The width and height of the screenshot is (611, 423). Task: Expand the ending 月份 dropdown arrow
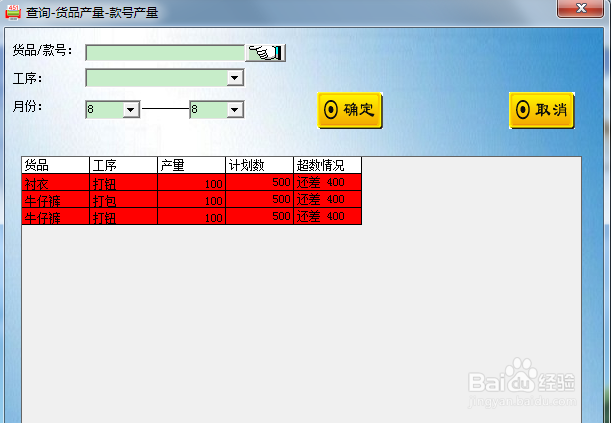point(235,109)
